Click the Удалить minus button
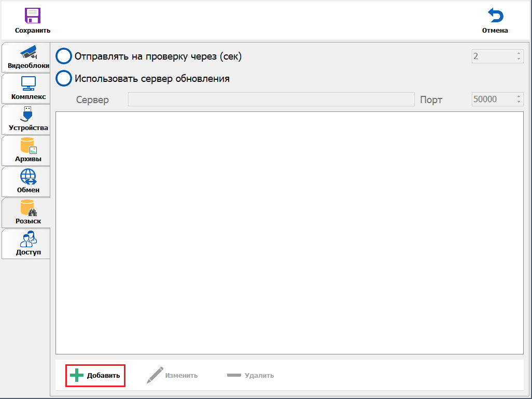Viewport: 532px width, 399px height. 250,375
